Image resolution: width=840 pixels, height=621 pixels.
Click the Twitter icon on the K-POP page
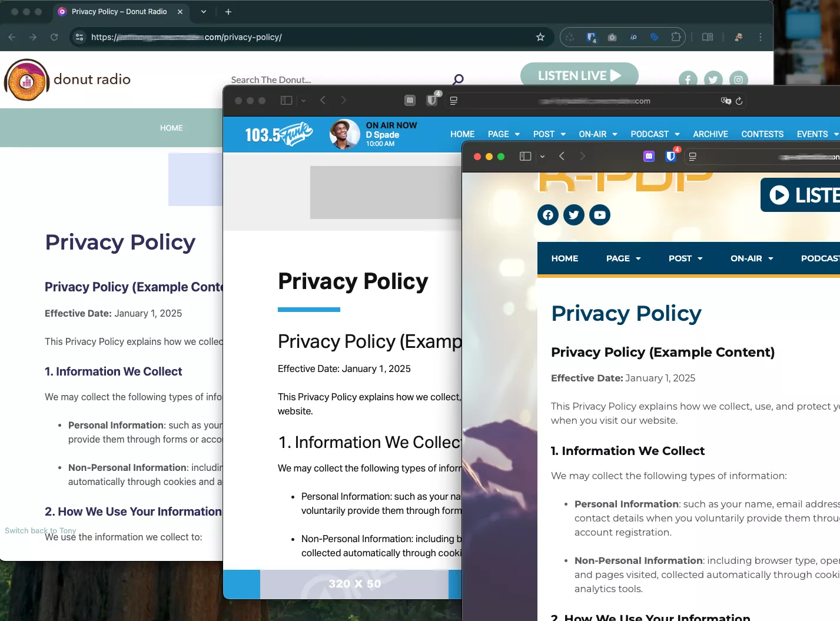click(x=573, y=215)
